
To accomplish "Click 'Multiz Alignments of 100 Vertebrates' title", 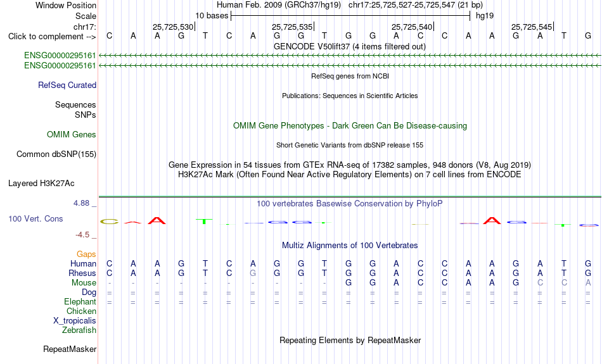I will click(x=350, y=246).
